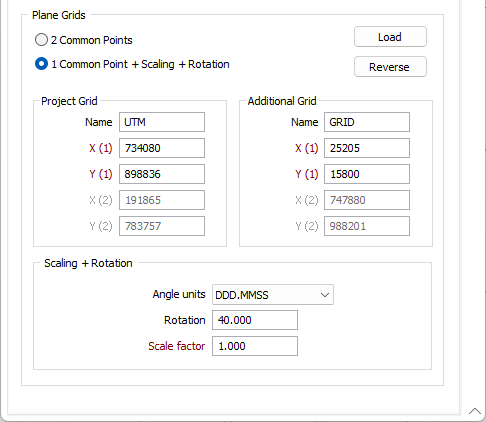Click the Additional Grid Name field
Screen dimensions: 486x422
click(367, 122)
